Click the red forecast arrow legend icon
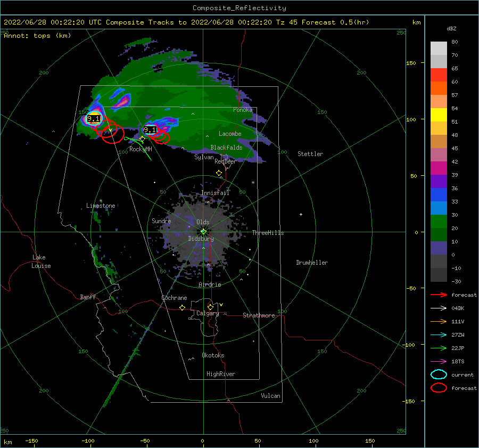The image size is (479, 448). [439, 295]
